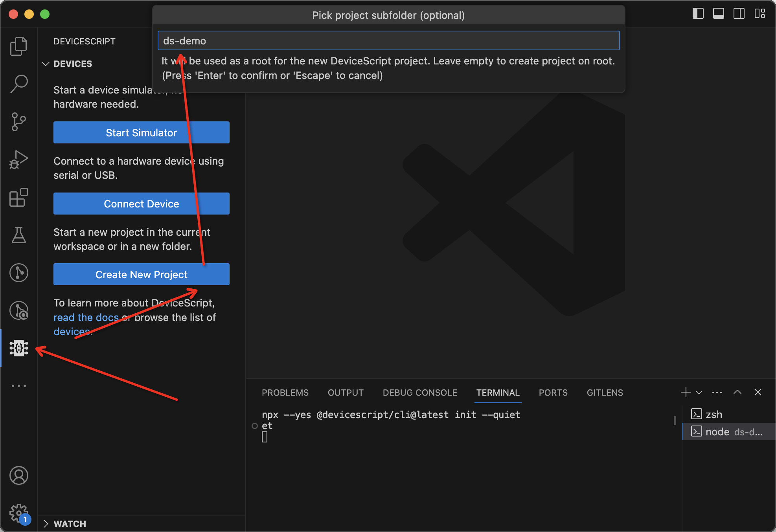Open the Source Control panel
776x532 pixels.
(18, 121)
